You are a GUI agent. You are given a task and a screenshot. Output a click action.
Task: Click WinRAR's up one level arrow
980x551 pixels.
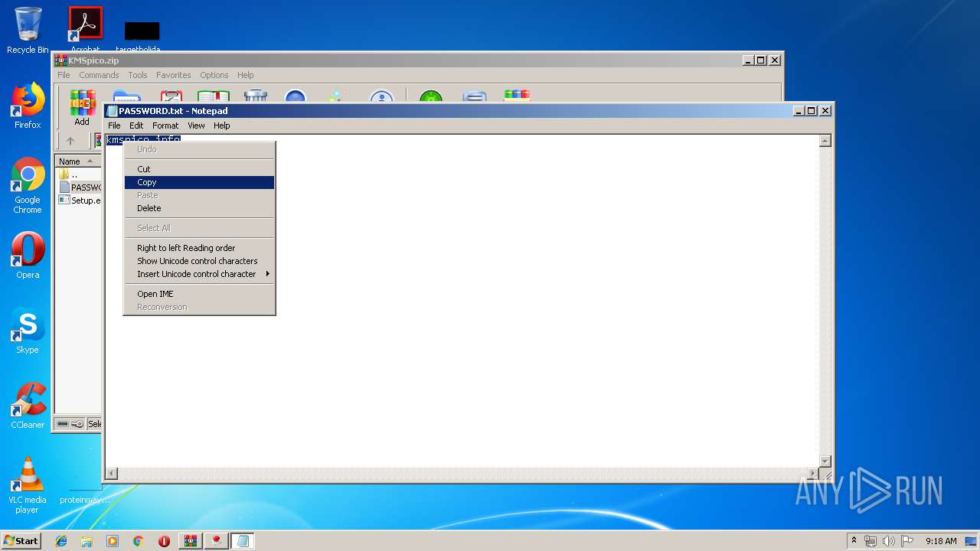coord(70,141)
